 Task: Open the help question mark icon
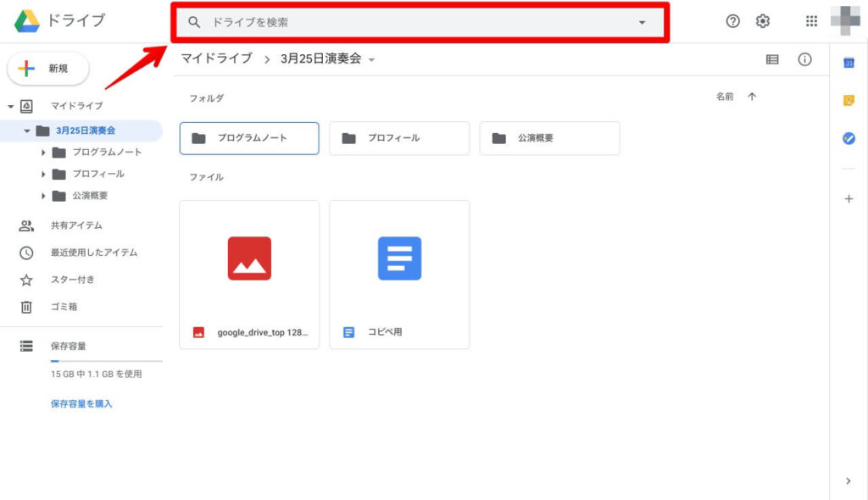[x=732, y=21]
